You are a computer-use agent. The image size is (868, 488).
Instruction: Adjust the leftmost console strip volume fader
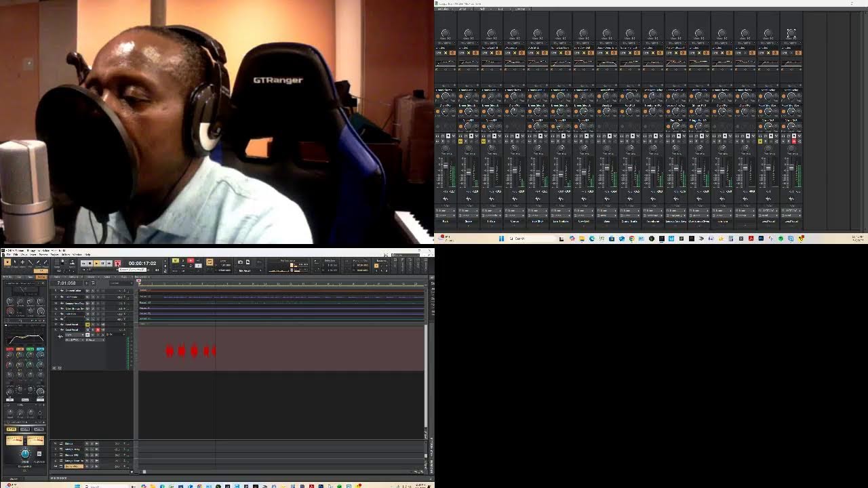[x=446, y=165]
